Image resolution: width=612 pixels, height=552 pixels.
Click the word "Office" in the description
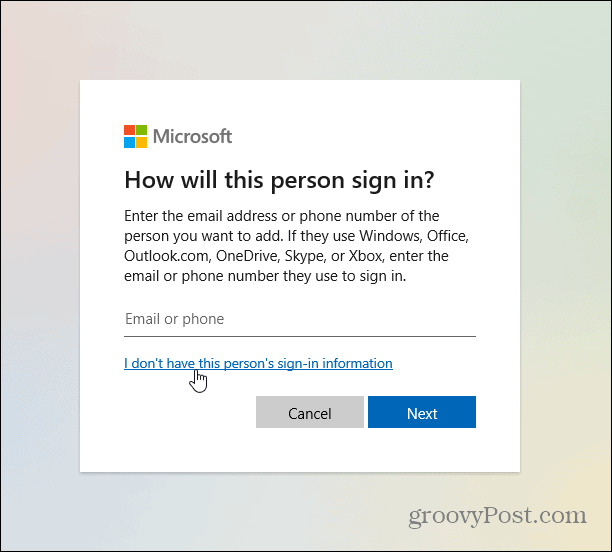click(x=447, y=236)
